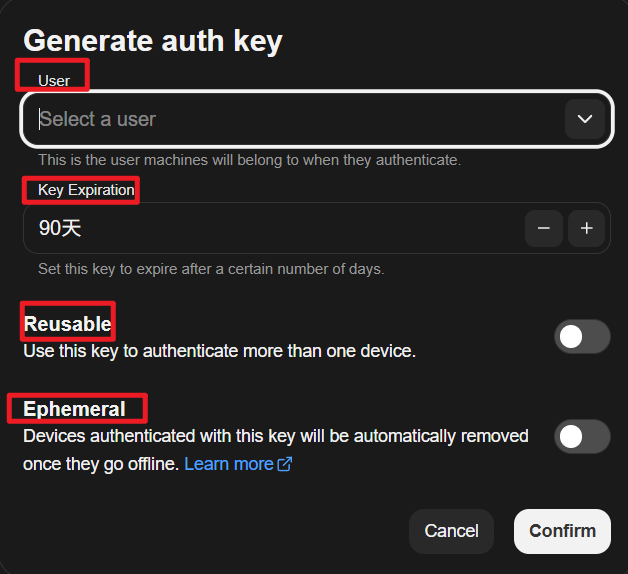Click the 'Key Expiration' label
Screen dimensions: 628x574
pyautogui.click(x=86, y=190)
